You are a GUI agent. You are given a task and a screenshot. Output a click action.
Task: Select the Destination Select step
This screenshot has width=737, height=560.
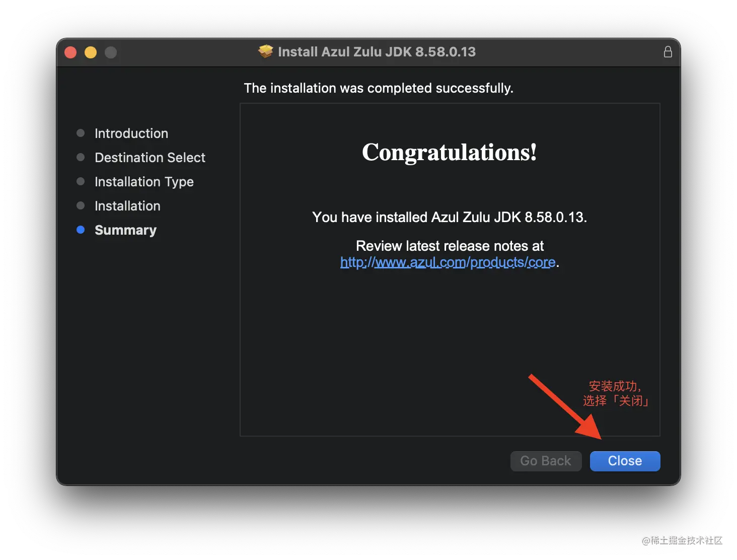pyautogui.click(x=150, y=157)
